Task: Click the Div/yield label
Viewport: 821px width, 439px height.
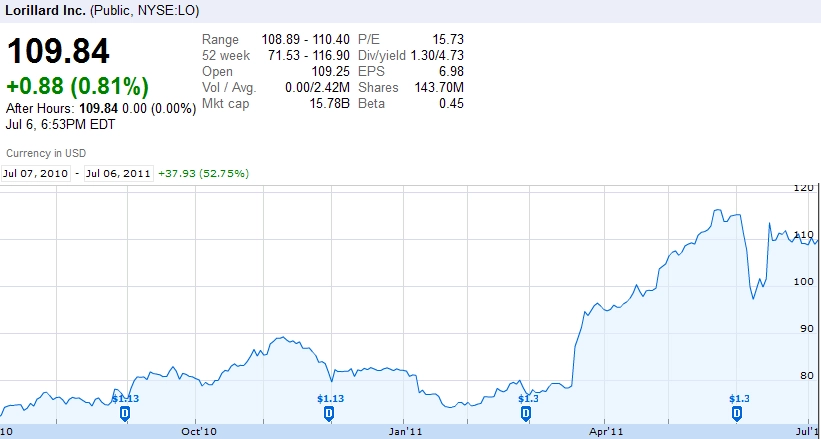Action: (x=382, y=56)
